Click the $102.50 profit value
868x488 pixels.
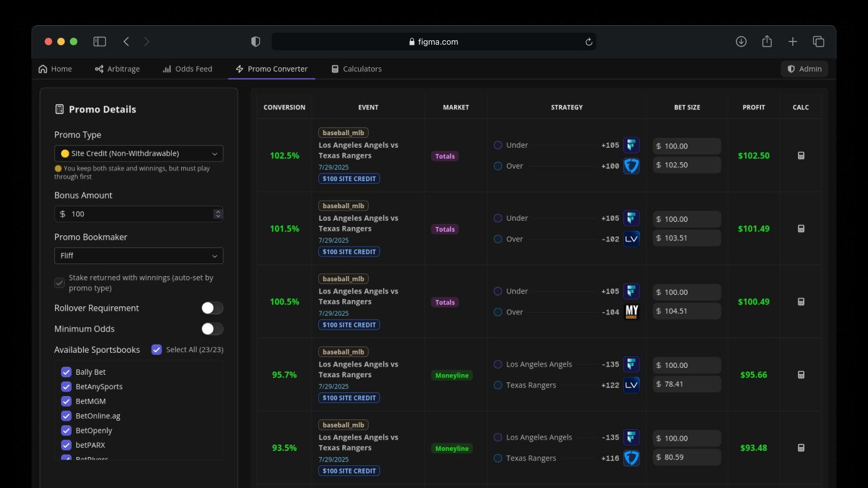pos(754,155)
